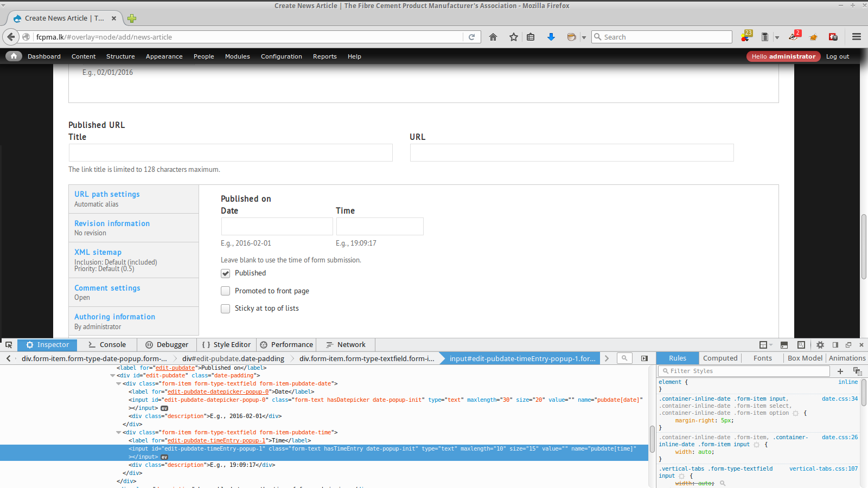Click the add-on icon with red badge 2
The height and width of the screenshot is (488, 868).
coord(794,36)
